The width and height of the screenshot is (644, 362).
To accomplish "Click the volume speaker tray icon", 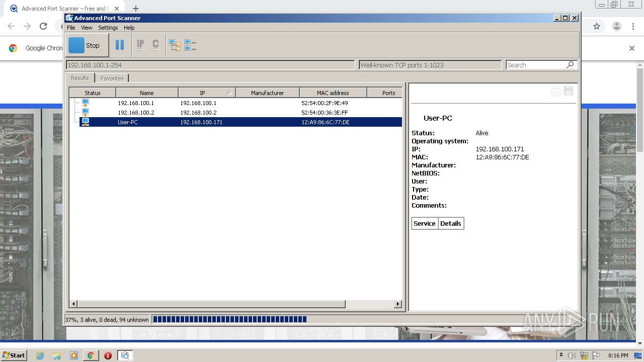I will pos(572,355).
